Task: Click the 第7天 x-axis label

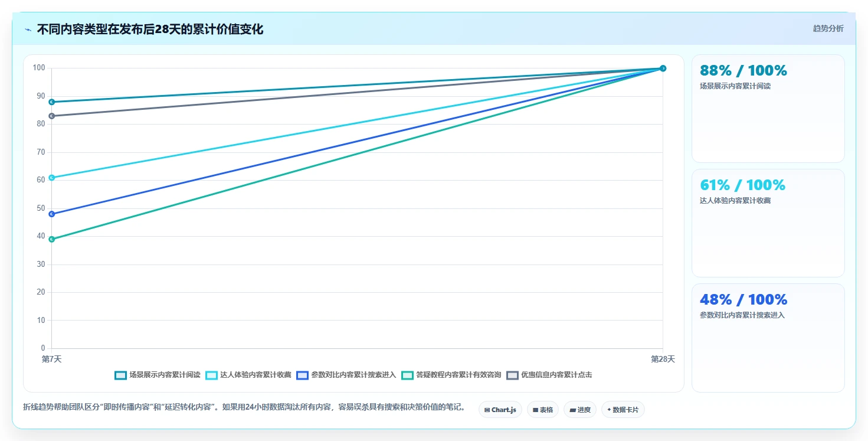Action: 51,359
